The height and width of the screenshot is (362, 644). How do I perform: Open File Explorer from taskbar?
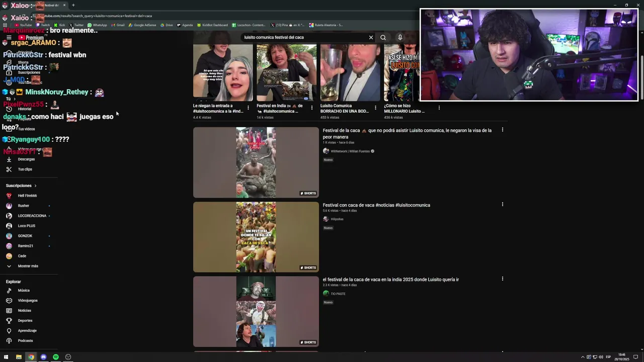tap(19, 357)
